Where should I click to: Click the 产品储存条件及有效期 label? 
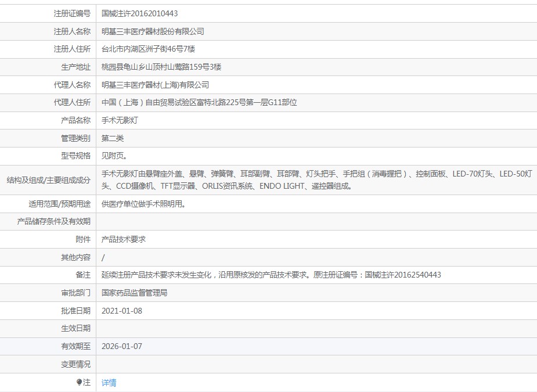pos(54,221)
